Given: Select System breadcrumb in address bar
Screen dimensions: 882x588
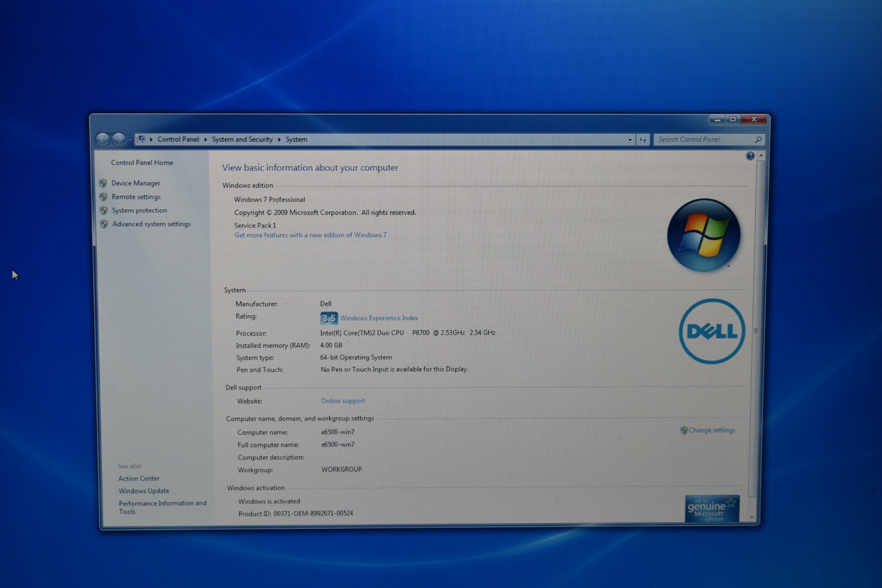Looking at the screenshot, I should tap(297, 139).
